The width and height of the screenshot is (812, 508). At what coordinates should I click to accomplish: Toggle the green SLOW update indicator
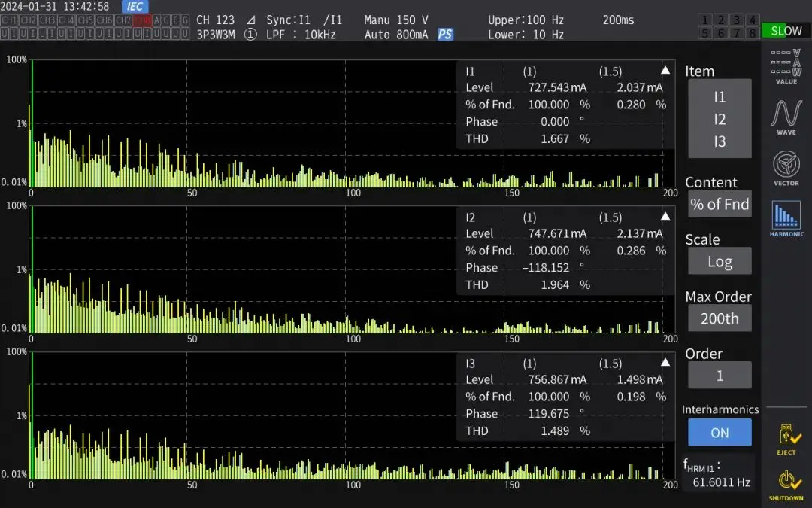[786, 31]
